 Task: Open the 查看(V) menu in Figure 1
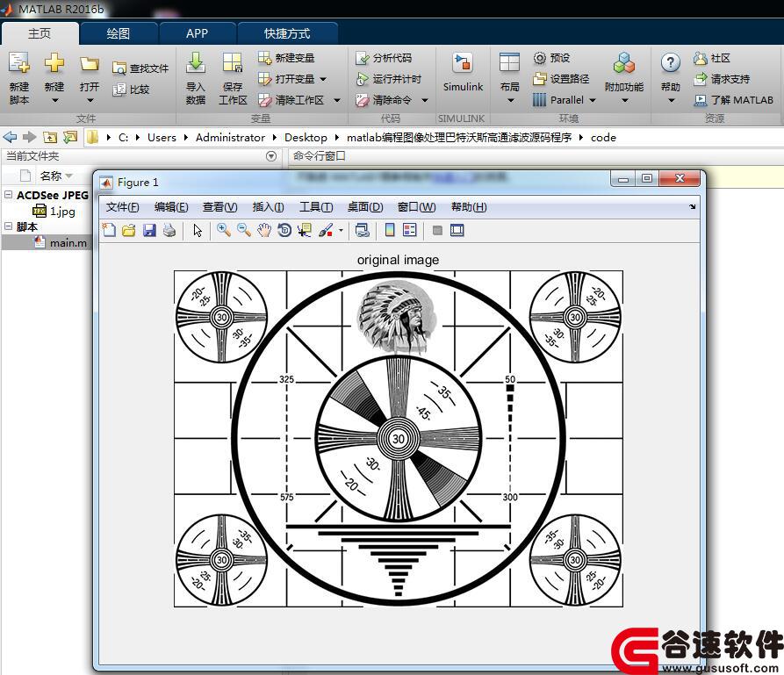click(x=220, y=207)
